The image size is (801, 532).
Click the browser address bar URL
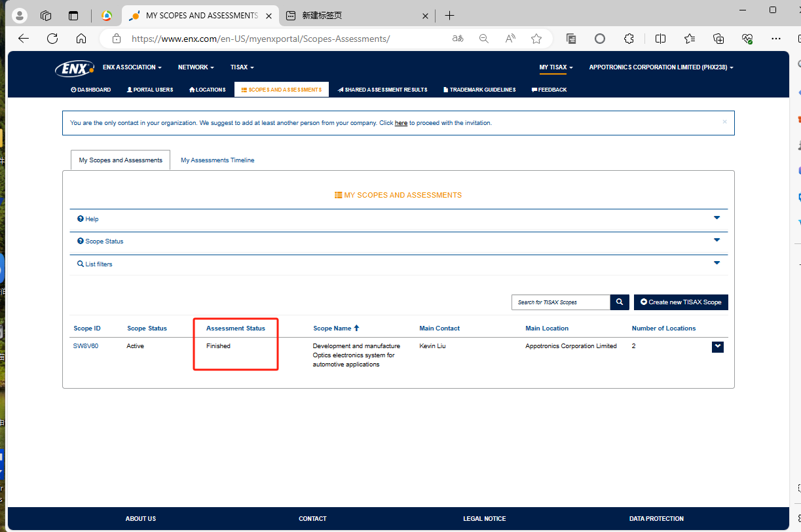(261, 39)
